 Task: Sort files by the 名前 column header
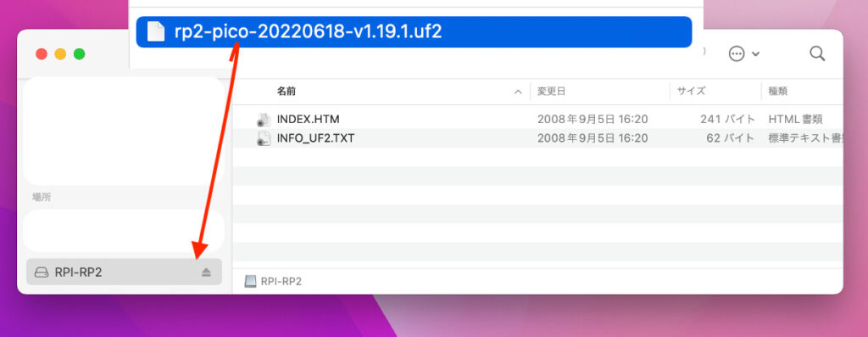point(287,92)
